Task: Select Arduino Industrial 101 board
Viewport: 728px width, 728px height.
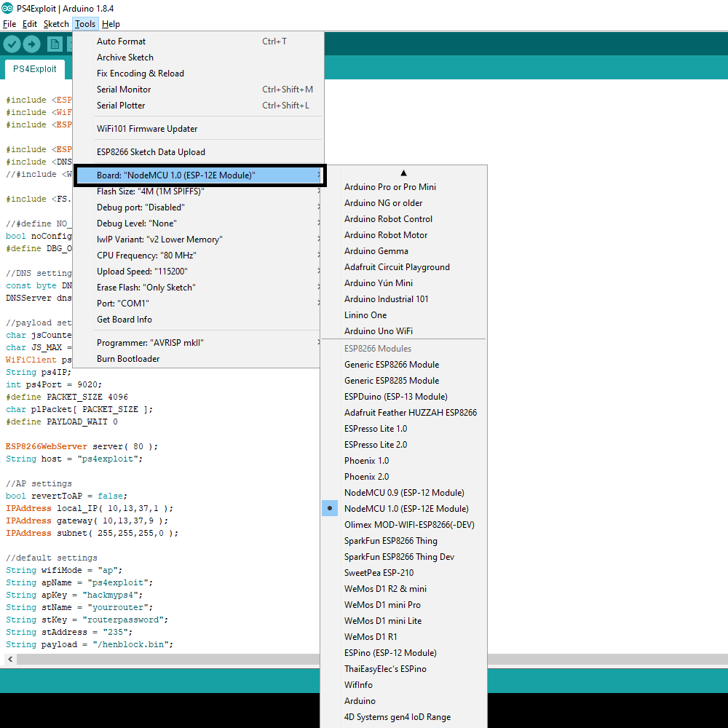Action: pos(403,299)
